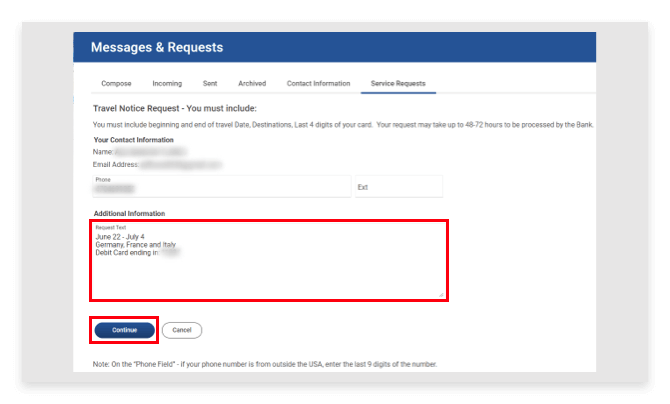Image resolution: width=670 pixels, height=404 pixels.
Task: Open the Compose tab
Action: pyautogui.click(x=116, y=83)
